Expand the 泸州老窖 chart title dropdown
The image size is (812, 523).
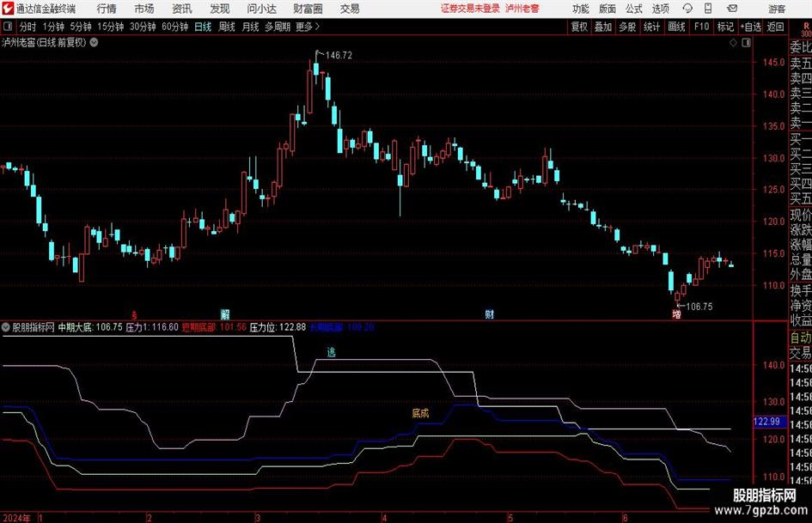coord(94,42)
